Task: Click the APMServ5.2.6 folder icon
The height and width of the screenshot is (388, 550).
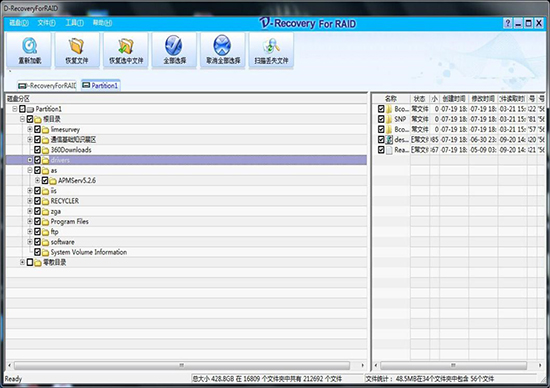Action: 53,181
